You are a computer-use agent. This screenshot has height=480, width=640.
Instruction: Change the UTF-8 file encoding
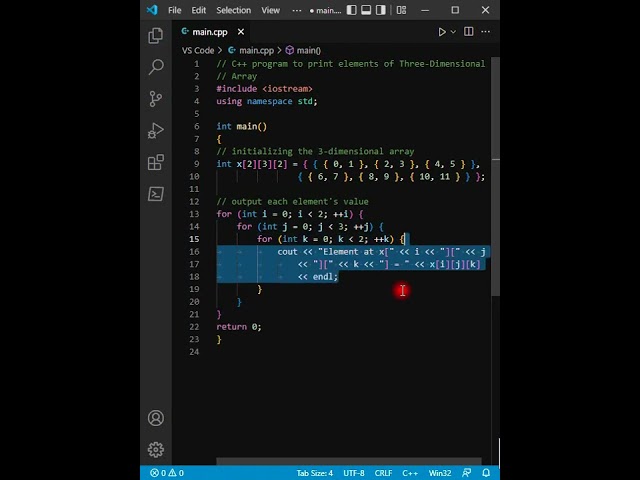[x=353, y=473]
